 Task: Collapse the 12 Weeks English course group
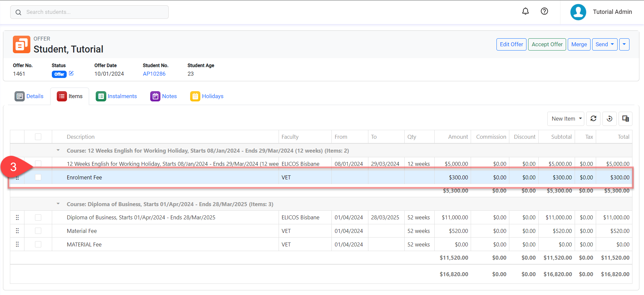tap(58, 150)
